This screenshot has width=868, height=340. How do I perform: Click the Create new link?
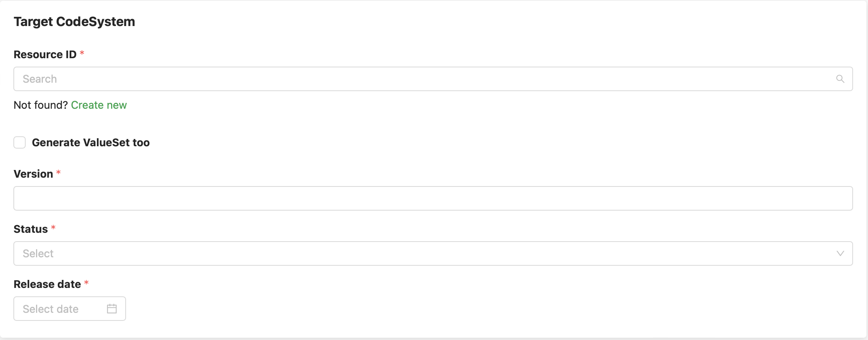[x=99, y=105]
